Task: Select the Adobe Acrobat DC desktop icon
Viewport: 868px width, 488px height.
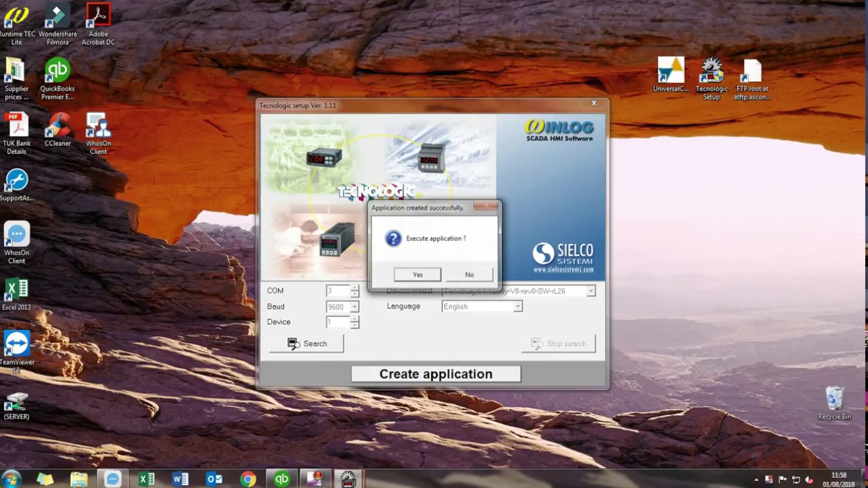Action: pos(98,25)
